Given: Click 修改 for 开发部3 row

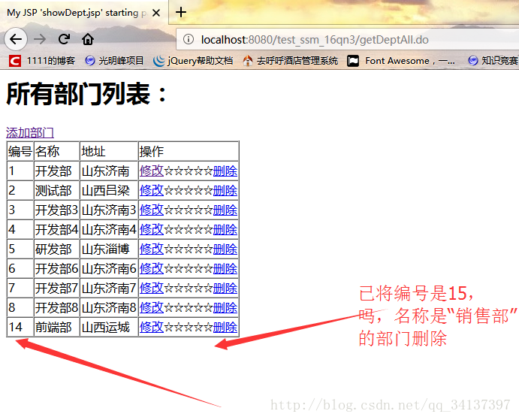Looking at the screenshot, I should [152, 210].
